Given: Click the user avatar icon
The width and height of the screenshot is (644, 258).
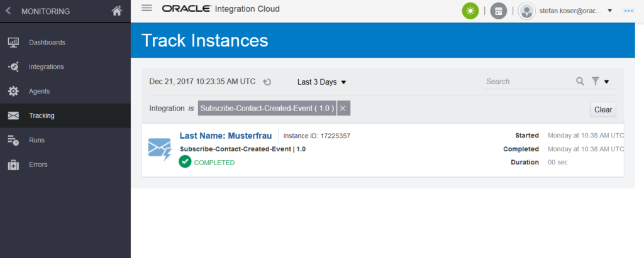Looking at the screenshot, I should (x=526, y=11).
